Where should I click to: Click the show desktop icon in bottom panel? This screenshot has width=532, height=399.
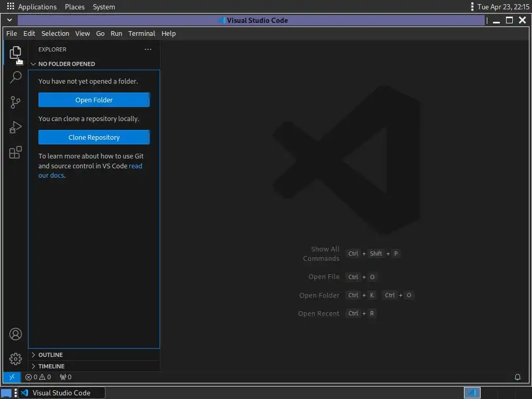pos(6,393)
